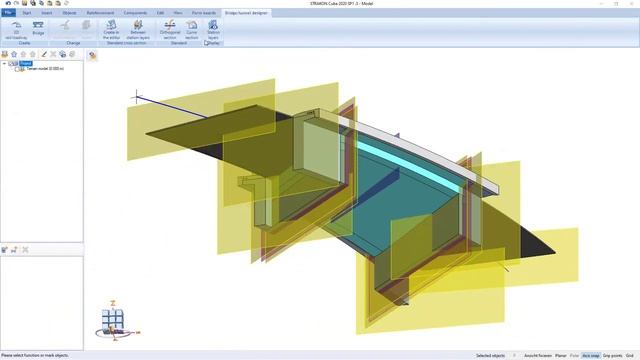Viewport: 640px width, 360px height.
Task: Toggle Polar mode in status bar
Action: coord(574,356)
